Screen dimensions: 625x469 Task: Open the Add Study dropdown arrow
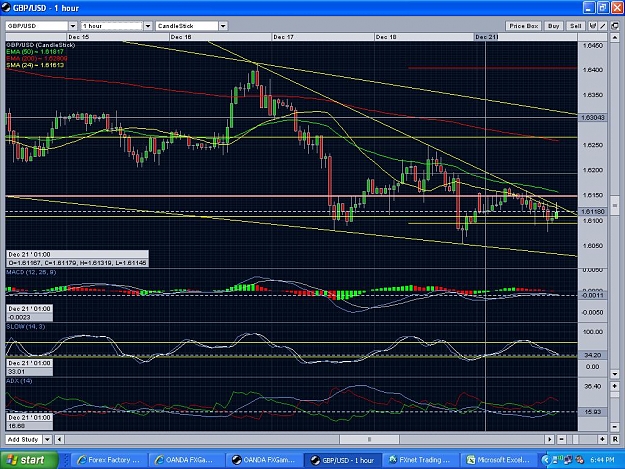click(47, 440)
